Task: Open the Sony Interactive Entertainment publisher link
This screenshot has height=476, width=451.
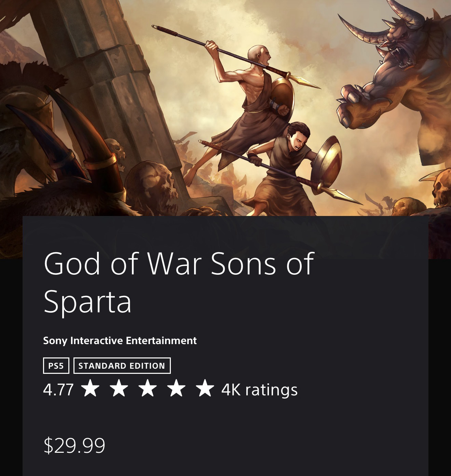Action: click(x=120, y=340)
